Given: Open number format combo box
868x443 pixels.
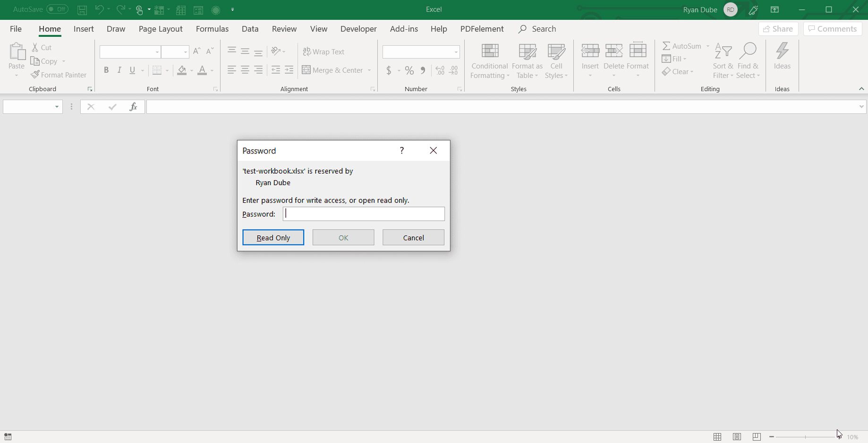Looking at the screenshot, I should coord(421,51).
